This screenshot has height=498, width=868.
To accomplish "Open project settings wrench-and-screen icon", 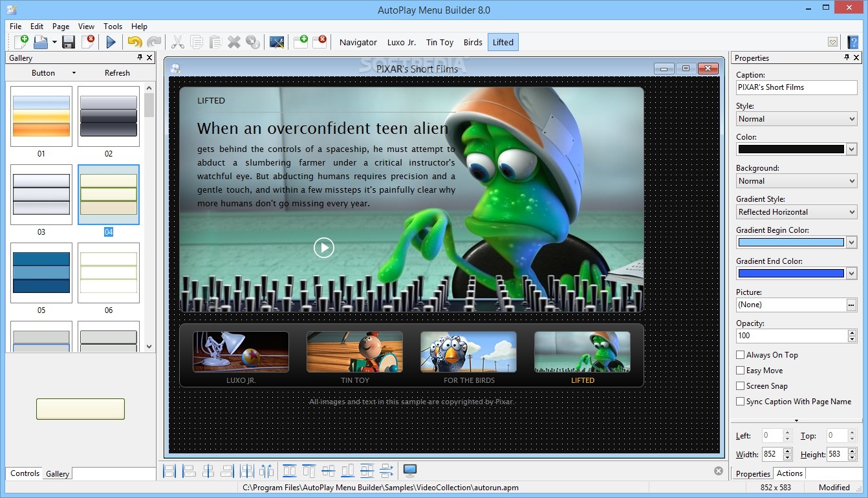I will (x=277, y=42).
